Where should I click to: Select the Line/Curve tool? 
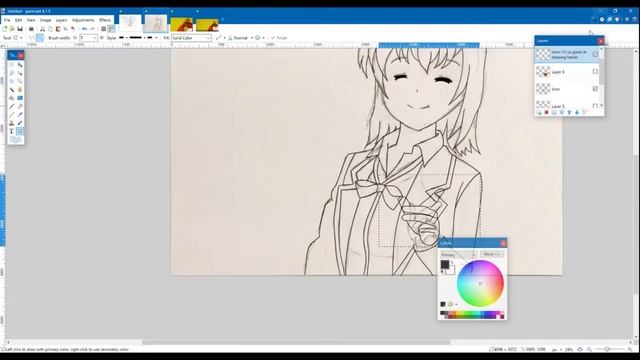click(20, 131)
